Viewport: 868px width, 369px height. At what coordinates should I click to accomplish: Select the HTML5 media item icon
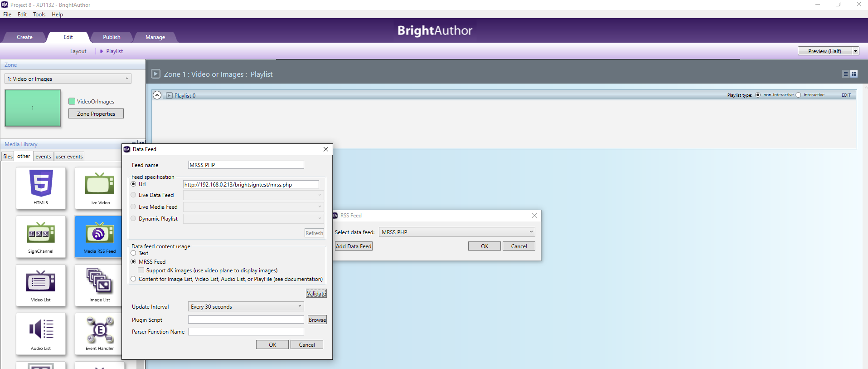41,188
